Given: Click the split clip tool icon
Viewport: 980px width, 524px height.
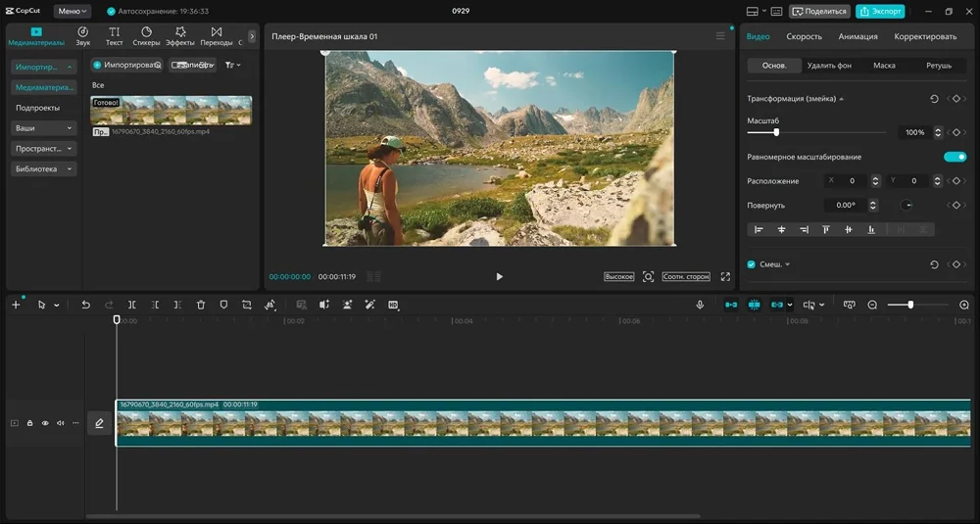Looking at the screenshot, I should point(132,305).
